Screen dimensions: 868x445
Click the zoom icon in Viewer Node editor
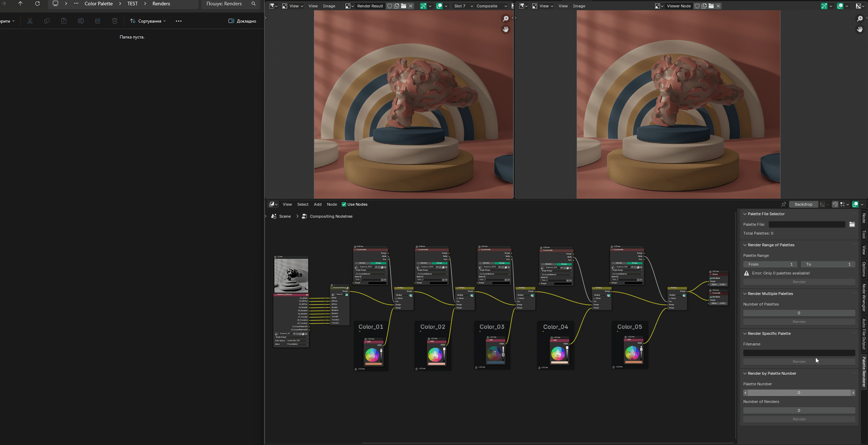coord(860,18)
